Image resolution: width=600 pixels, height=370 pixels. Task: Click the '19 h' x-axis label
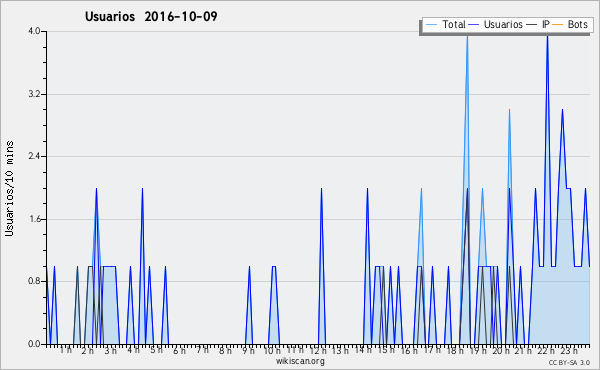point(478,350)
